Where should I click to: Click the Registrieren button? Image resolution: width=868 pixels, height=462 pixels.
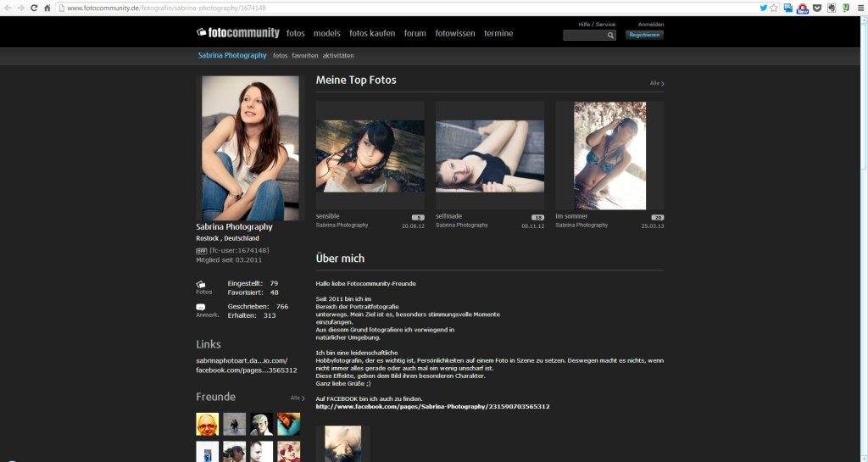(x=644, y=36)
